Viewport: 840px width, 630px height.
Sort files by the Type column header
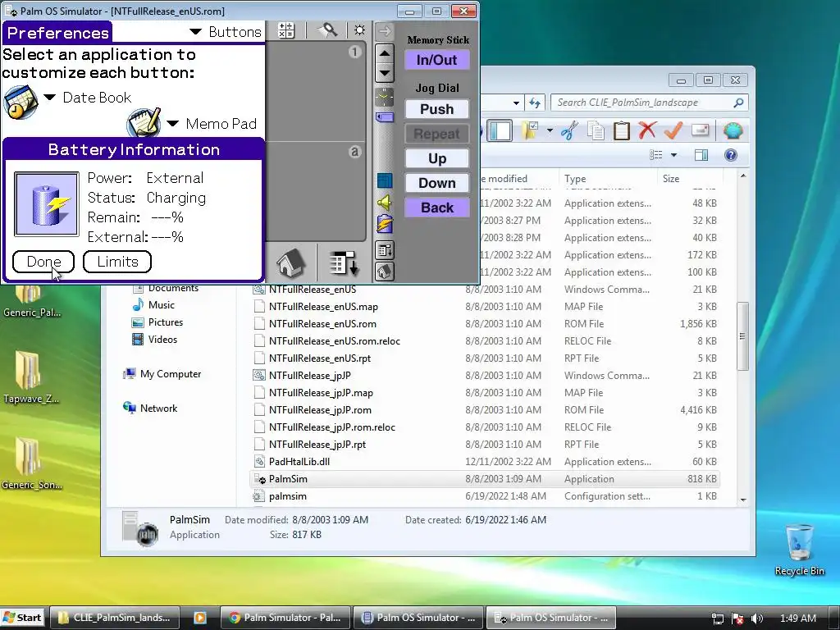(x=608, y=178)
